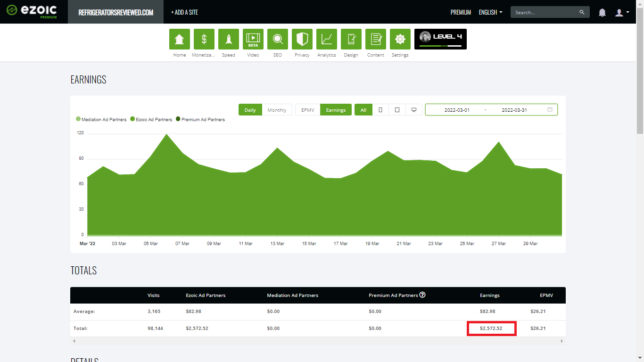Toggle Mediation Ad Partners legend series

[x=101, y=119]
